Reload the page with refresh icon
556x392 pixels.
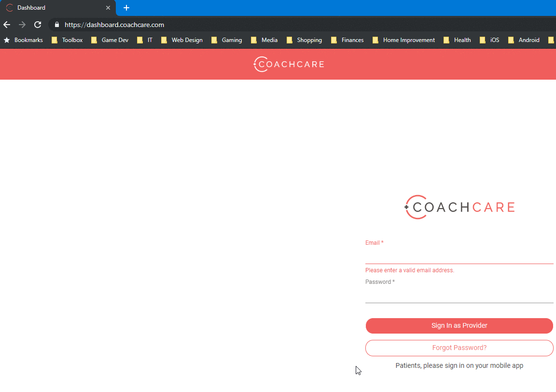click(x=38, y=25)
